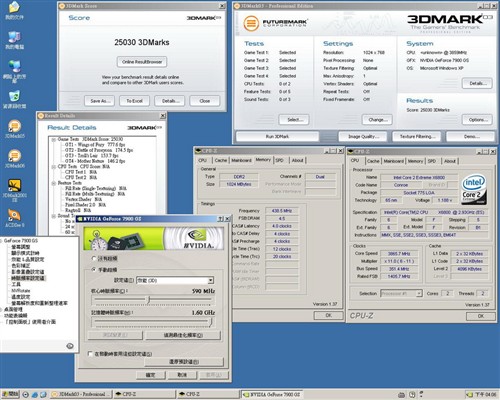Open the Processor #1 selection dropdown in CPU-Z

[401, 293]
